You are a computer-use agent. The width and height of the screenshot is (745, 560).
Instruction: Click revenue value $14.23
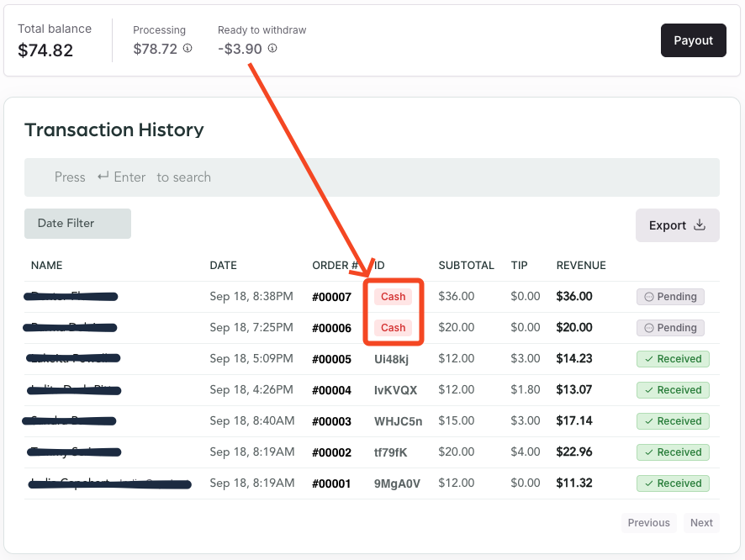[574, 358]
